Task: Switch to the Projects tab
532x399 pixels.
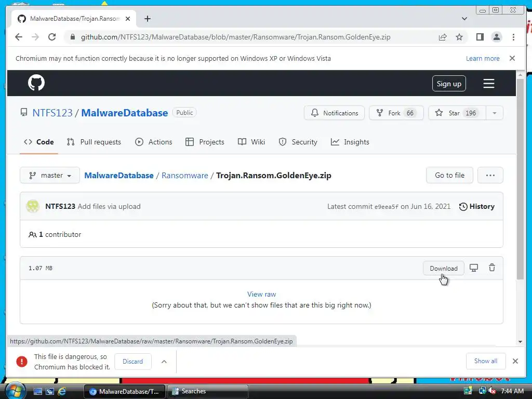Action: pyautogui.click(x=205, y=142)
